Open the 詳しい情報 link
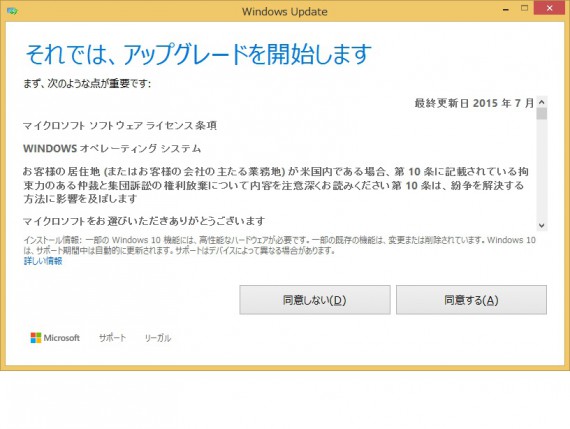 43,261
